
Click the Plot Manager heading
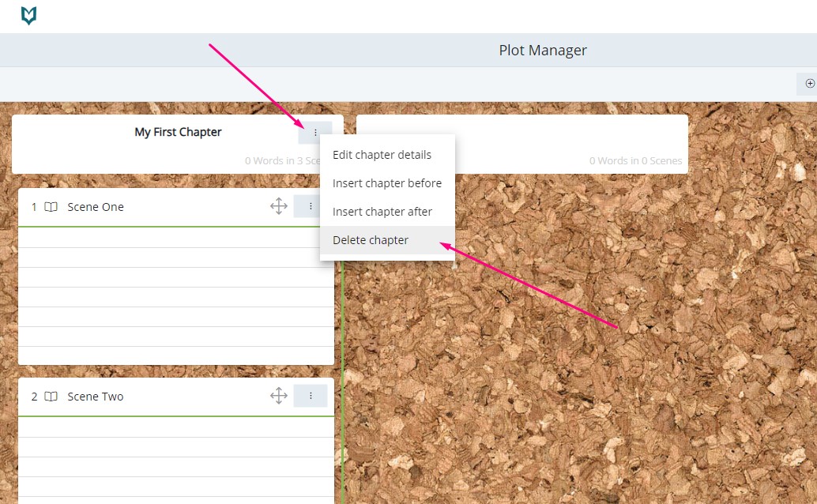[x=542, y=50]
